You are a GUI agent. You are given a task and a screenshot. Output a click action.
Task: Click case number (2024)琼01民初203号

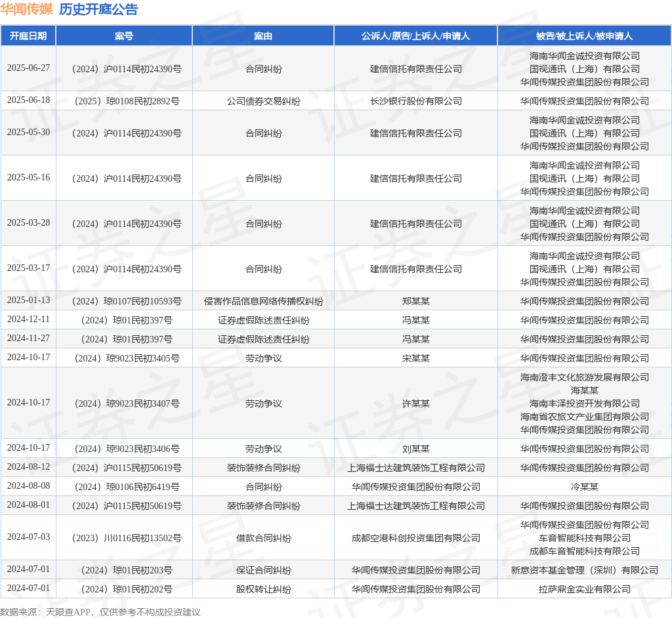pos(127,570)
